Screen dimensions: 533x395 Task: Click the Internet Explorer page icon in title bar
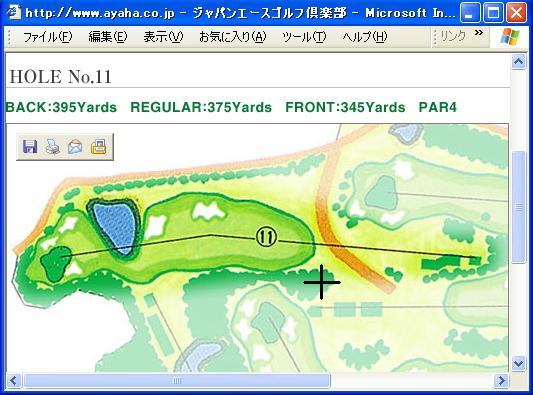click(13, 12)
